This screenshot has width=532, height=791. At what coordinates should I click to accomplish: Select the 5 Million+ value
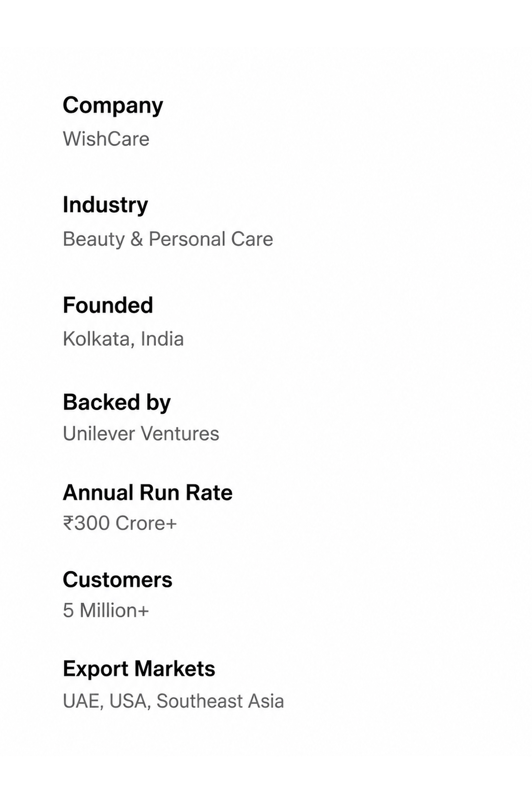pos(106,610)
